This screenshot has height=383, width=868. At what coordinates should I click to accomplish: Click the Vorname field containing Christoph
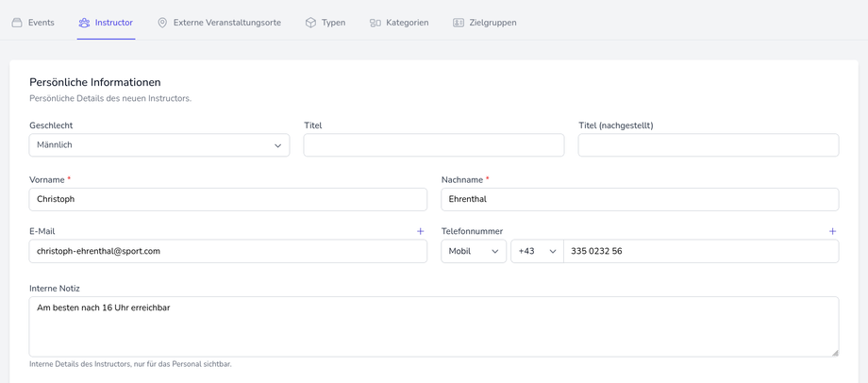tap(228, 199)
